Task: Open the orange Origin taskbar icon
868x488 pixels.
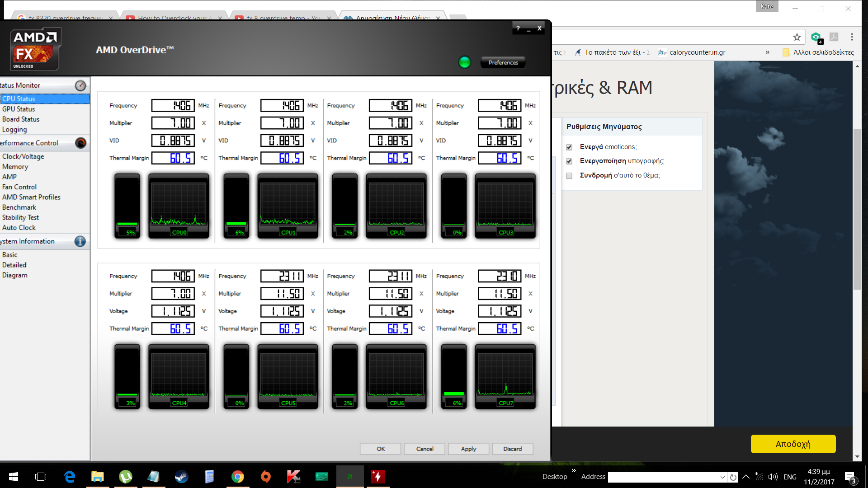Action: tap(266, 477)
